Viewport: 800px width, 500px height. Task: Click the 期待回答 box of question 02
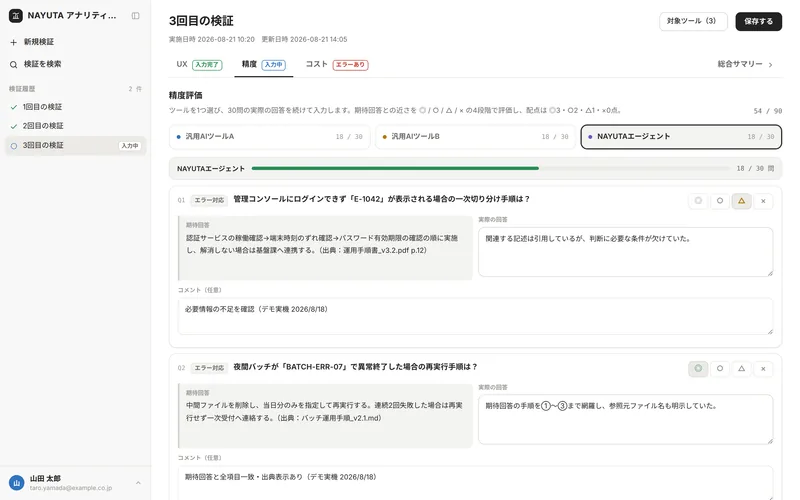pyautogui.click(x=325, y=416)
